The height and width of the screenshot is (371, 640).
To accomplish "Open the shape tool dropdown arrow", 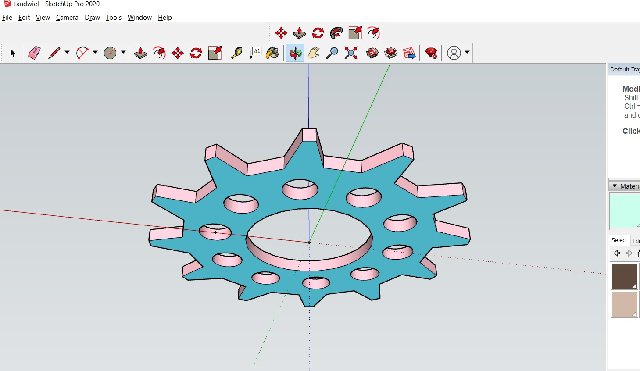I will coord(123,52).
